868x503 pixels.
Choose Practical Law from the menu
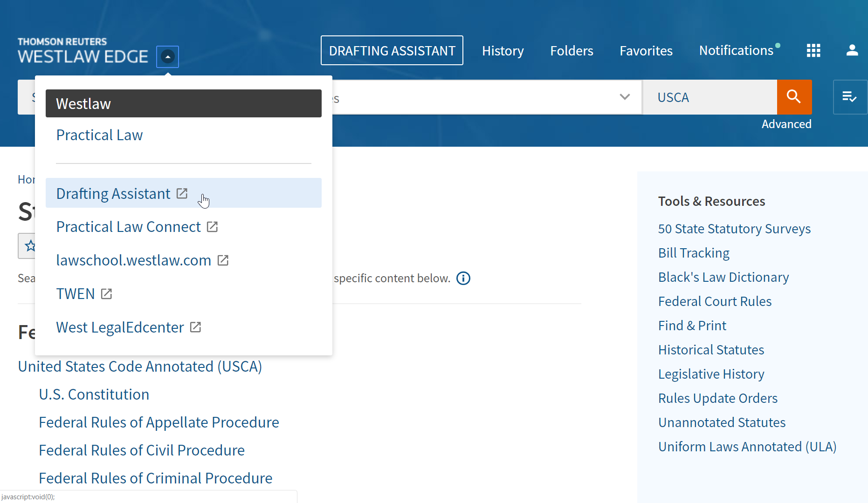click(99, 135)
